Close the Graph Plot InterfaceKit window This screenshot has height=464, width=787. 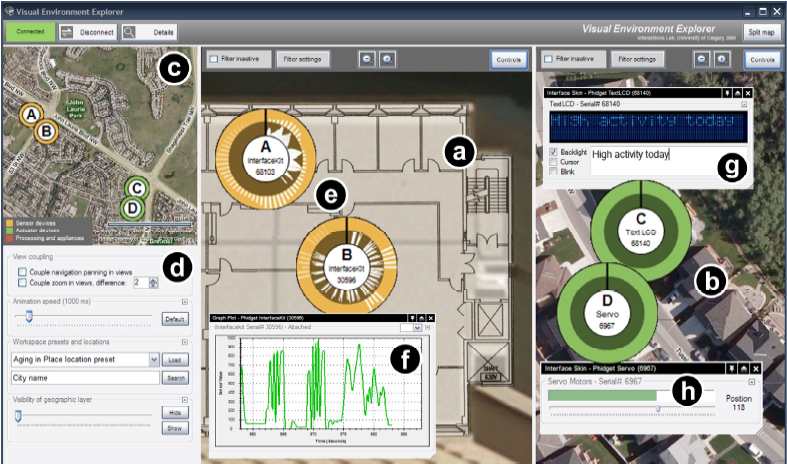(x=431, y=318)
